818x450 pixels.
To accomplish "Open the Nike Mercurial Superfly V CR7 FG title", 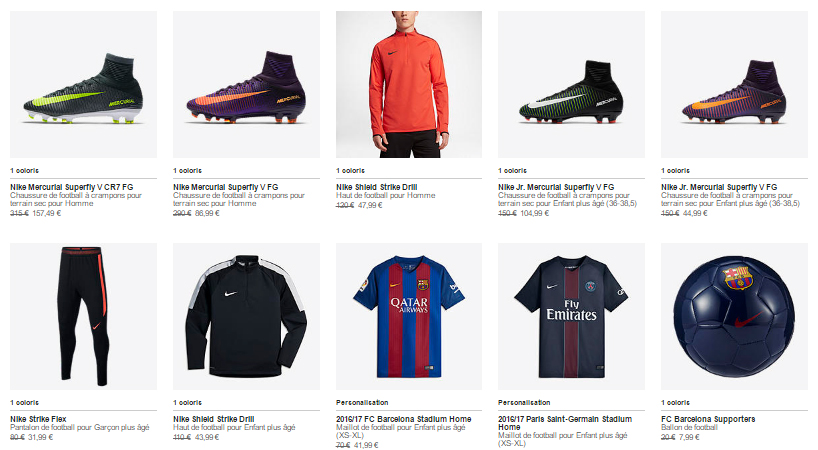I will (68, 186).
